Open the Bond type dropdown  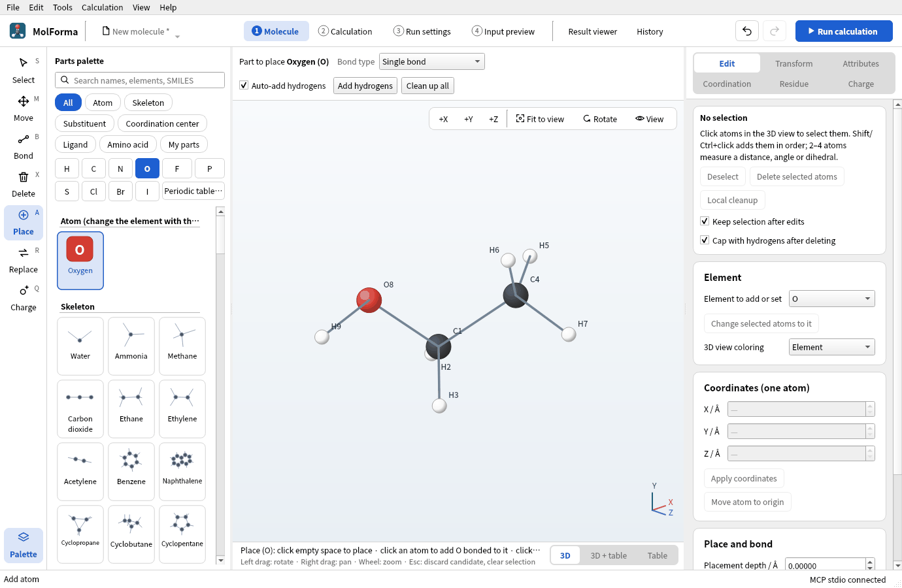tap(432, 62)
